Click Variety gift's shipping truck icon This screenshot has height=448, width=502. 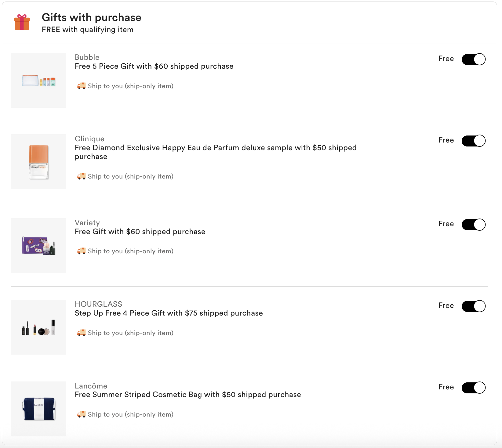click(81, 251)
